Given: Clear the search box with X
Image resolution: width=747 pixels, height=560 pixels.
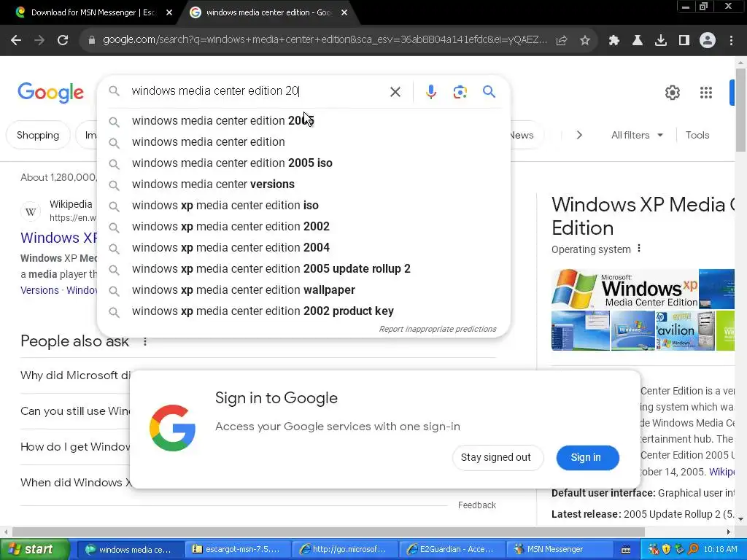Looking at the screenshot, I should 395,92.
